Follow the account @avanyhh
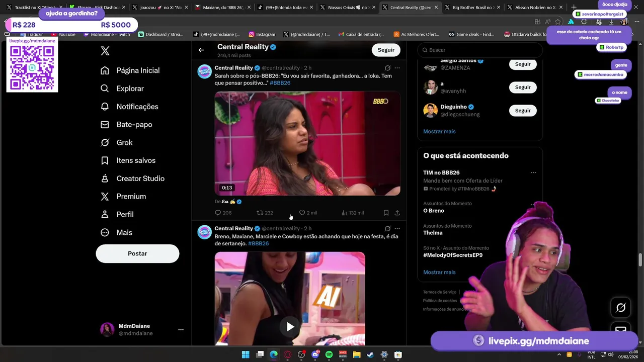644x362 pixels. pyautogui.click(x=523, y=87)
